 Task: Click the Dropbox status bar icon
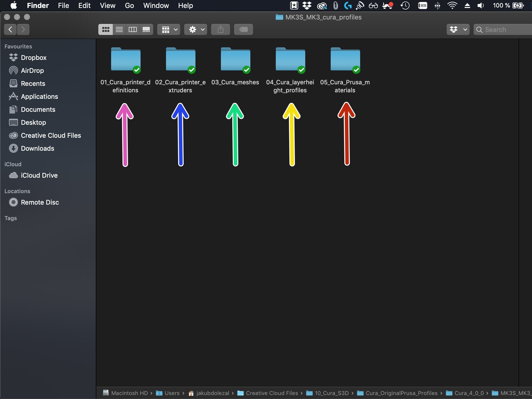coord(307,5)
